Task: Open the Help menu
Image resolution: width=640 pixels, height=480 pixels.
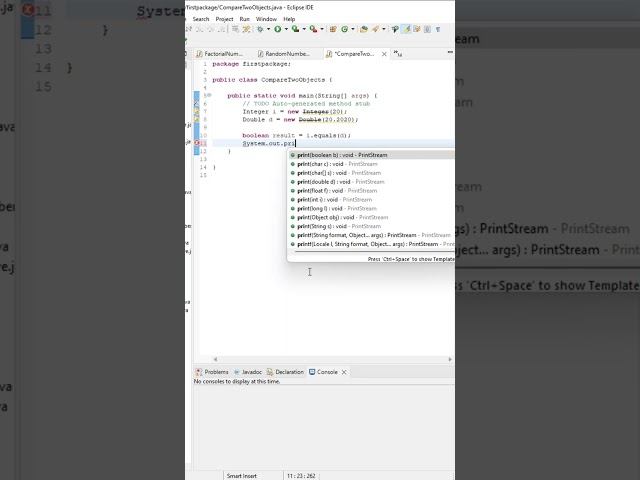Action: [x=289, y=19]
